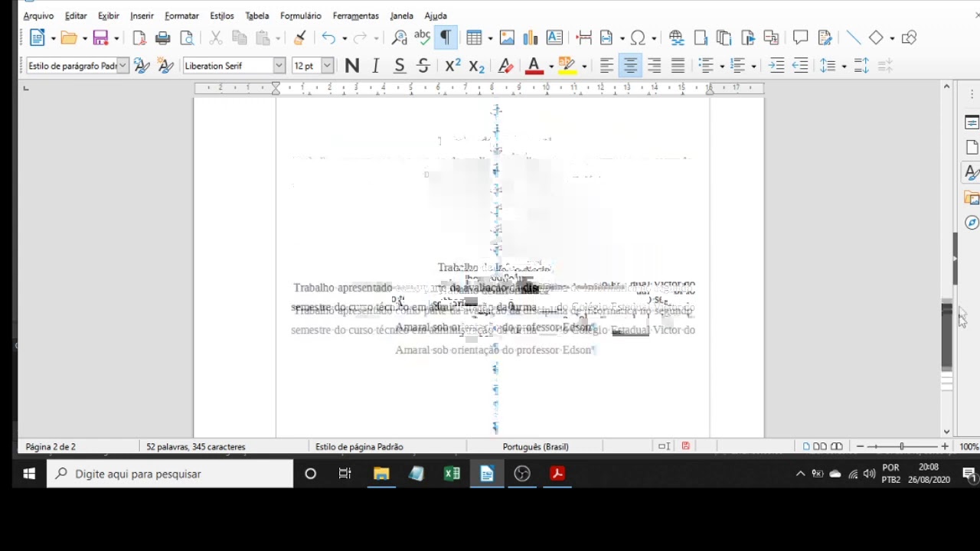This screenshot has width=980, height=551.
Task: Insert a page break
Action: (x=584, y=37)
